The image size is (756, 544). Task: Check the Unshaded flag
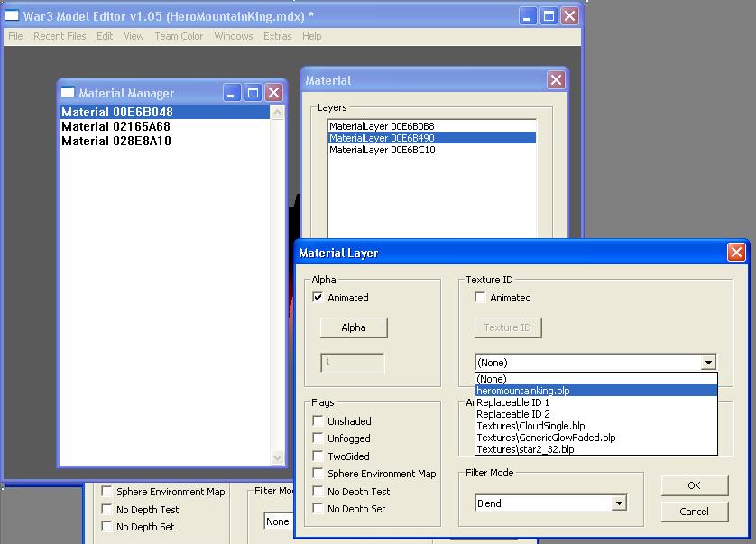click(x=318, y=420)
